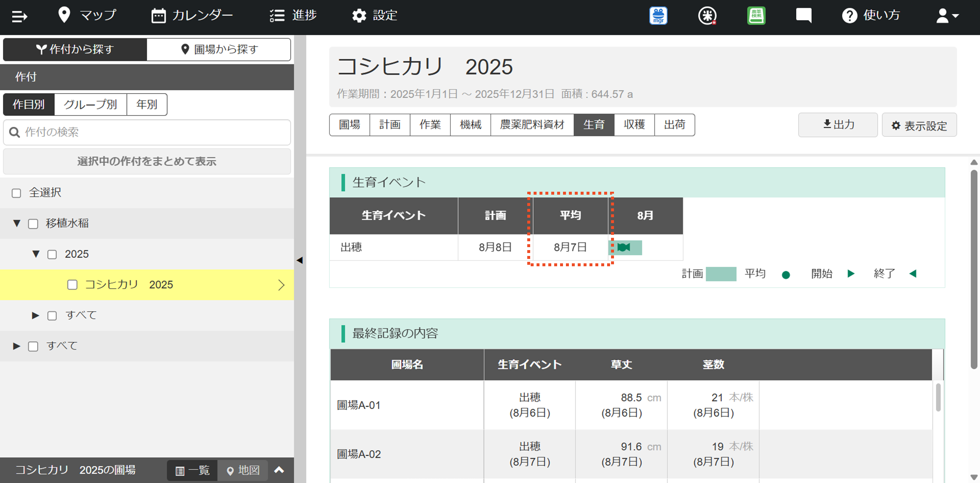Viewport: 980px width, 483px height.
Task: Click the 8月8日 planned date cell
Action: pyautogui.click(x=495, y=247)
